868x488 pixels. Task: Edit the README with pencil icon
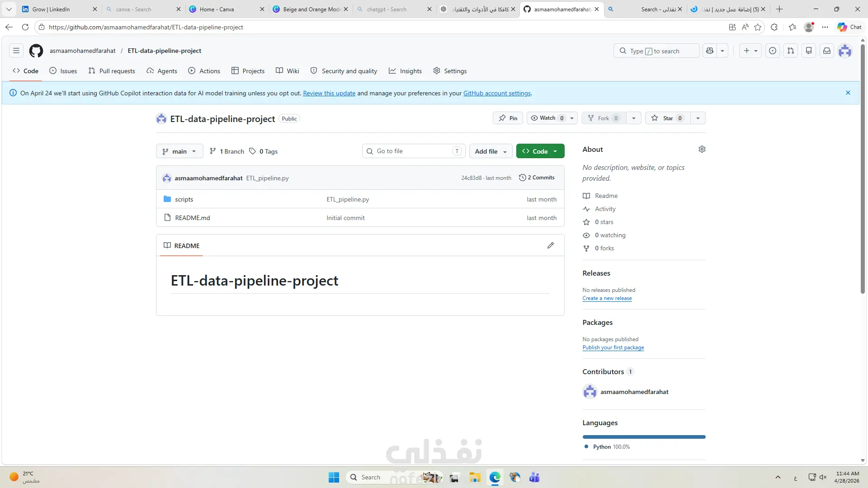[551, 245]
